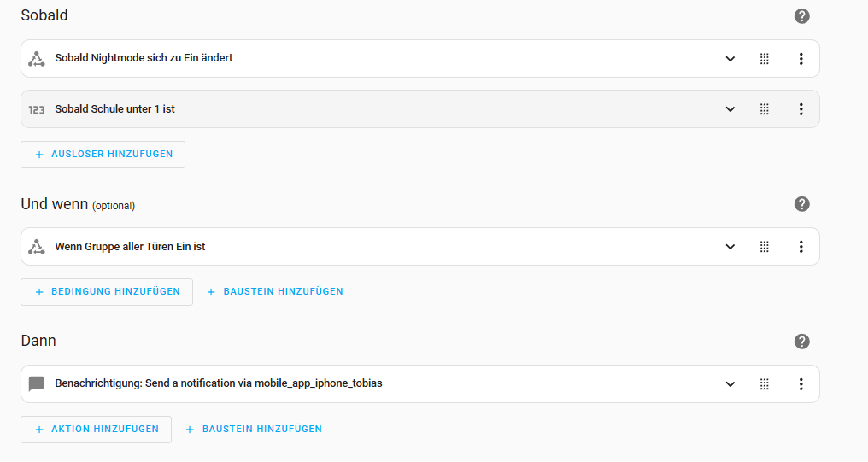Viewport: 868px width, 462px height.
Task: Open help for the Und wenn section
Action: tap(801, 204)
